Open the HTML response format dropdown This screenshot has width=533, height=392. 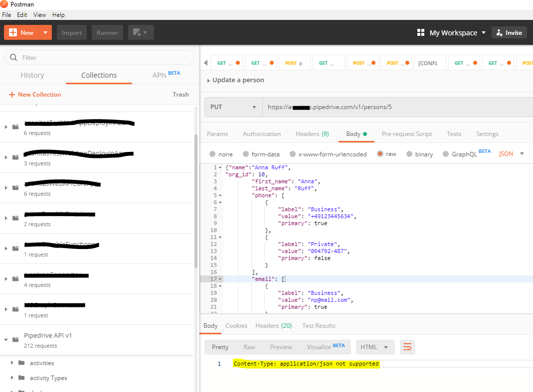point(375,347)
